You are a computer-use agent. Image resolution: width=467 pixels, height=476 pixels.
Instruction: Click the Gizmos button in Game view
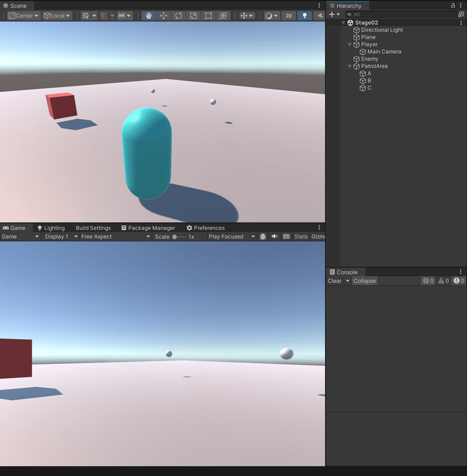317,237
